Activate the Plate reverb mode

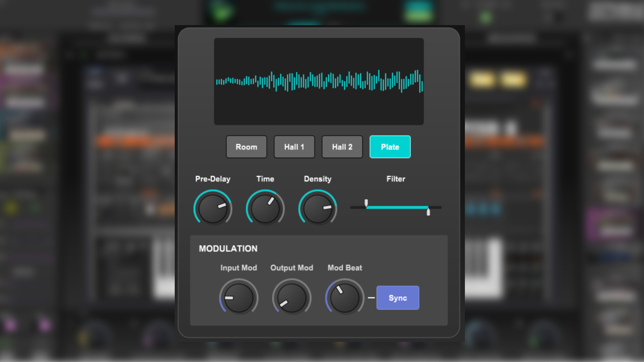[390, 147]
